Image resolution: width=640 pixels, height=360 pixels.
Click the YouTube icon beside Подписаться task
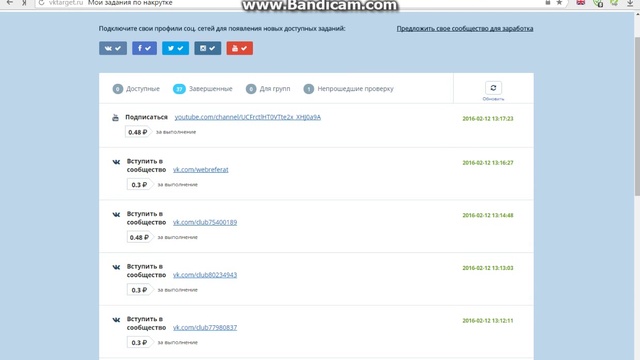116,118
